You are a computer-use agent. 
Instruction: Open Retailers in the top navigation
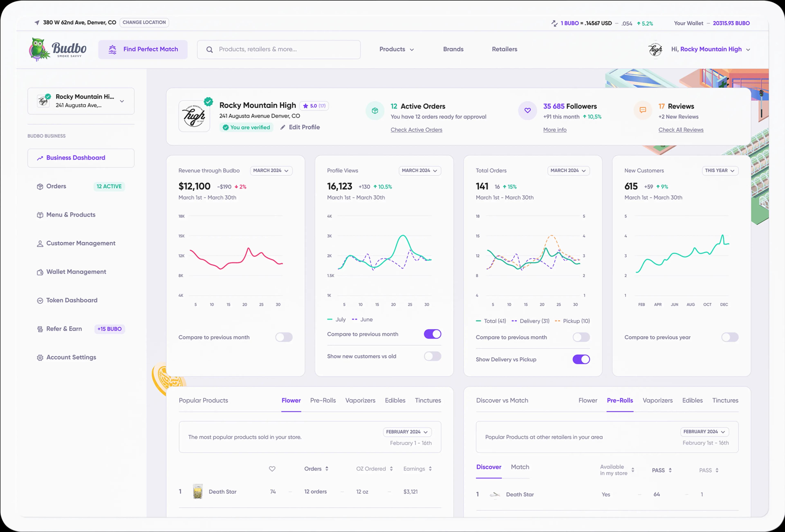[x=504, y=49]
